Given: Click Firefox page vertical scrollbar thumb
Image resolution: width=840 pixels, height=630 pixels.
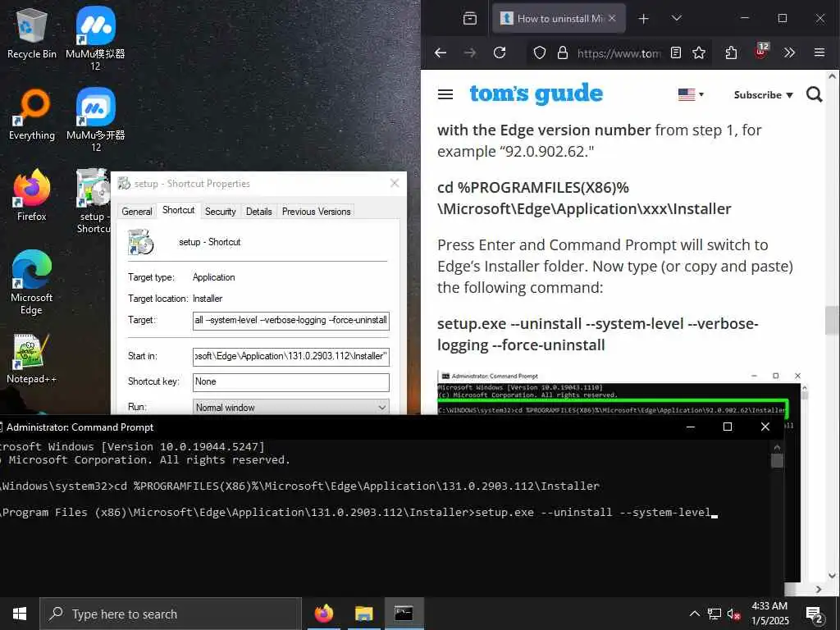Looking at the screenshot, I should click(x=832, y=321).
